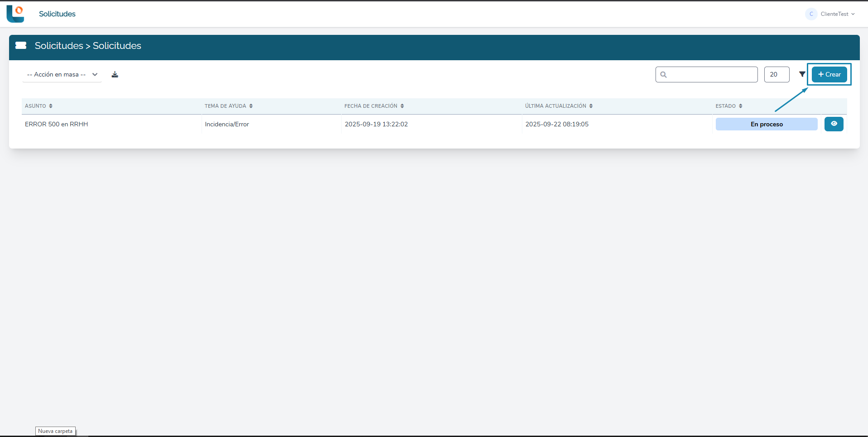Sort by Estado column
The image size is (868, 437).
coord(741,106)
